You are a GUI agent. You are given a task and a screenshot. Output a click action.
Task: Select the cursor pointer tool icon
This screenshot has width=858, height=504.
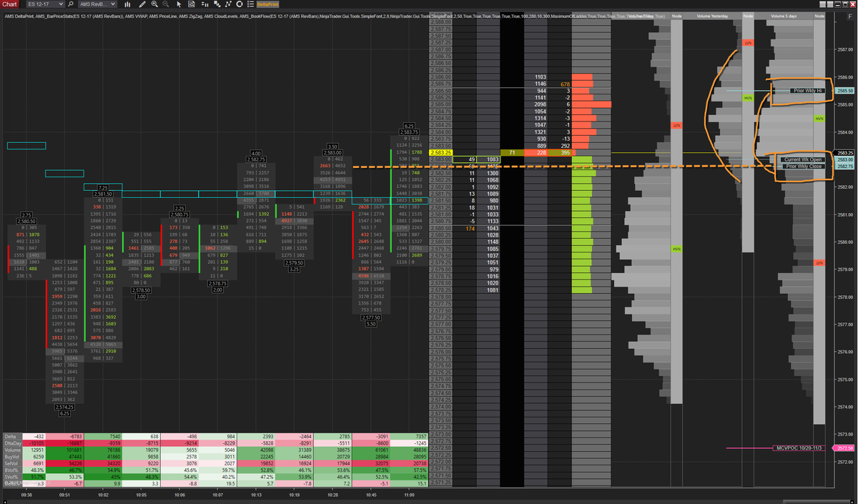click(x=179, y=4)
